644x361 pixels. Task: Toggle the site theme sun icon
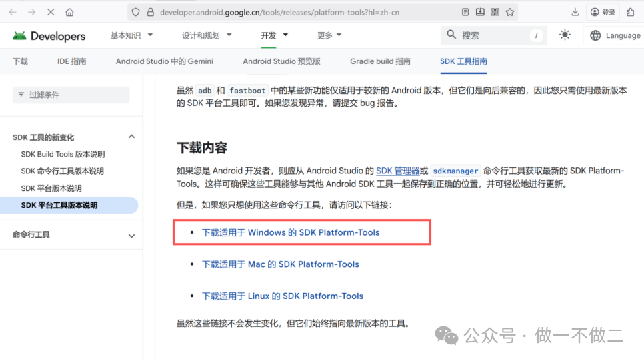coord(565,35)
